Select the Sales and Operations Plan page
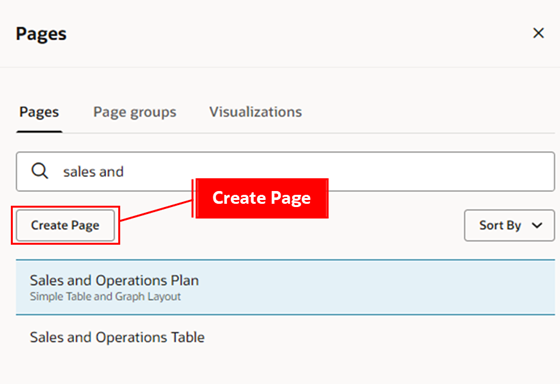The height and width of the screenshot is (384, 560). 285,288
